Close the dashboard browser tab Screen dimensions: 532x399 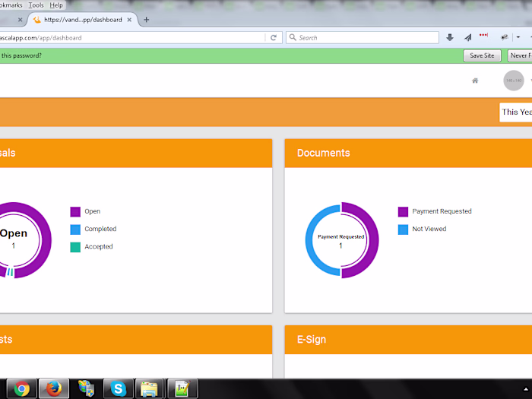pyautogui.click(x=129, y=20)
